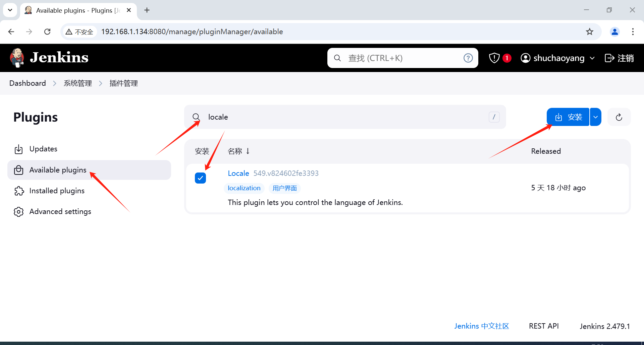Close the Available plugins browser tab

coord(129,10)
